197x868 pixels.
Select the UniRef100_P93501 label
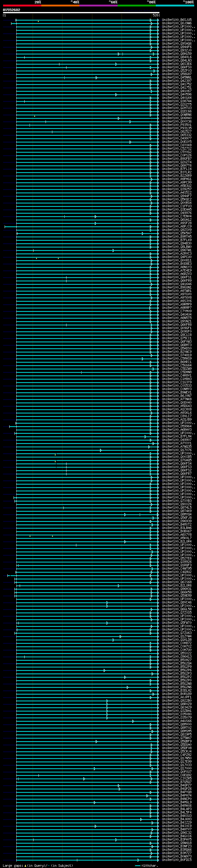(x=177, y=125)
